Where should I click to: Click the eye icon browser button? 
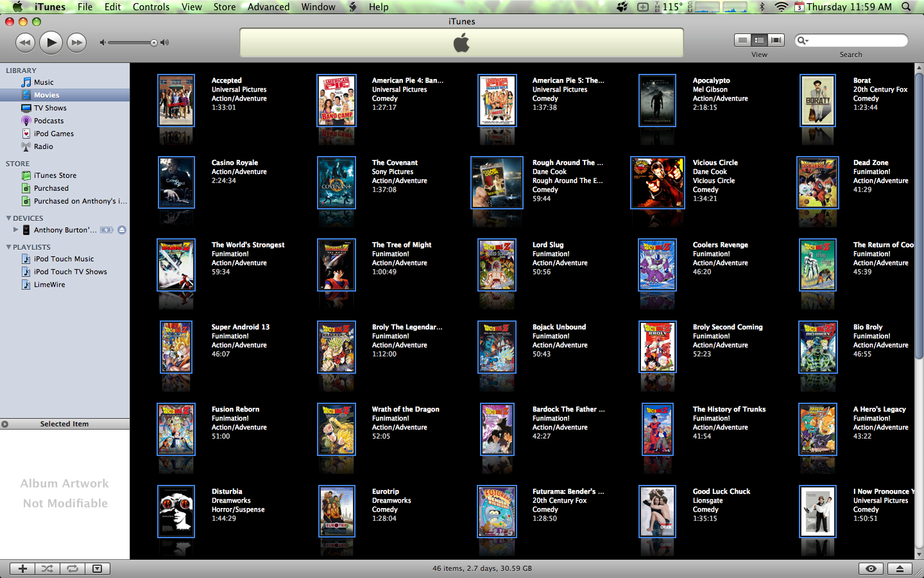click(x=871, y=568)
